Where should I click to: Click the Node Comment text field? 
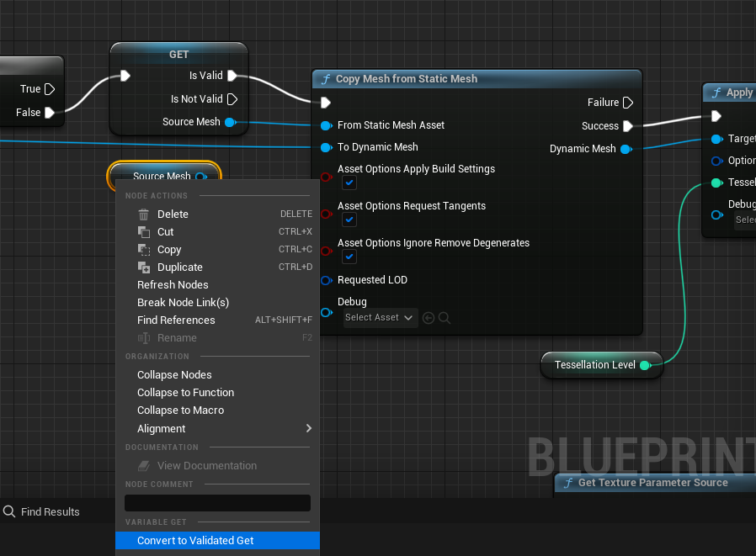pos(217,503)
